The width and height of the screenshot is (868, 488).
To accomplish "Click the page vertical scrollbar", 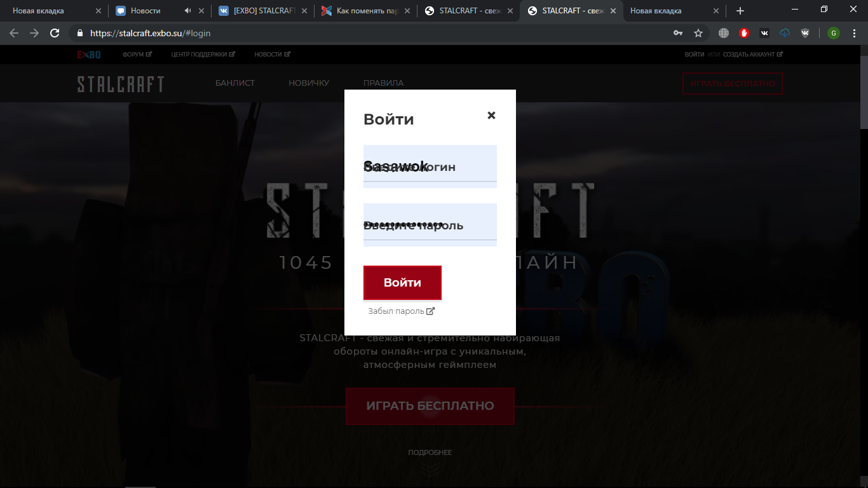I will coord(864,266).
